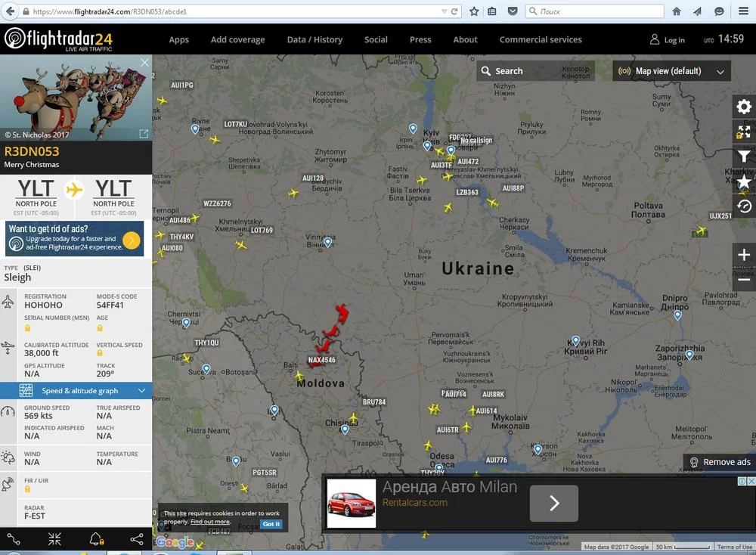Open the Press page

point(420,39)
